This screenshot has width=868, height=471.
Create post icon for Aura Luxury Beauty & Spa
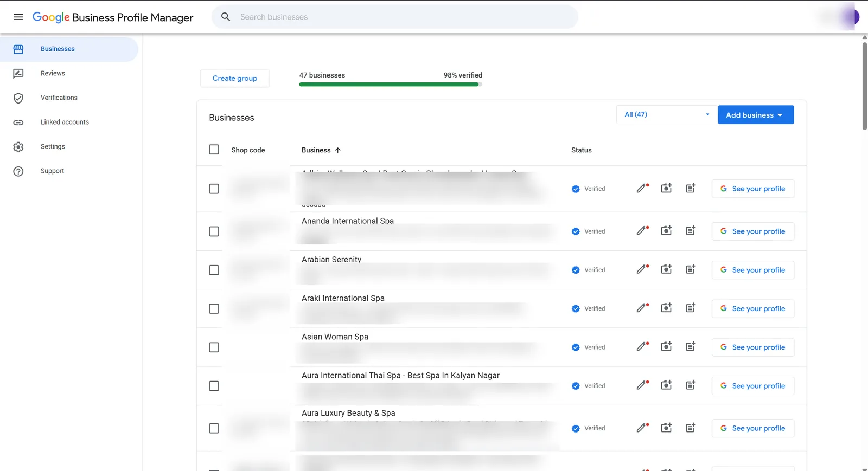(691, 428)
